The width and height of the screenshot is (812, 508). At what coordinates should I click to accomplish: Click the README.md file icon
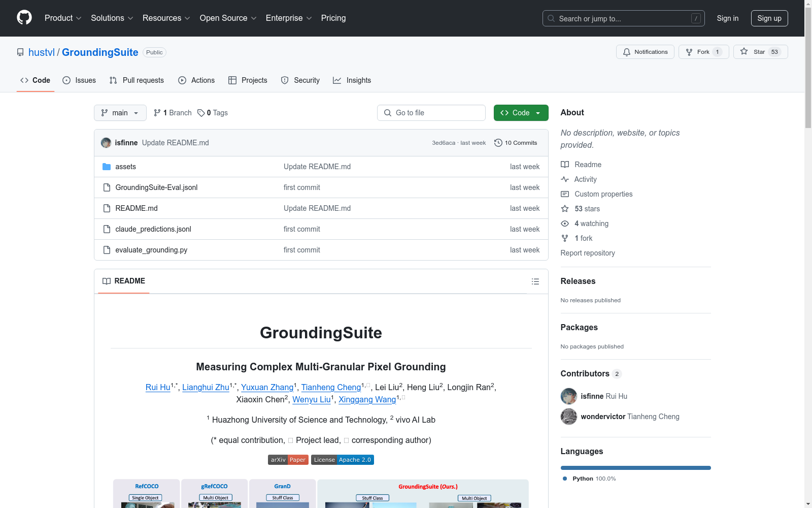coord(107,208)
